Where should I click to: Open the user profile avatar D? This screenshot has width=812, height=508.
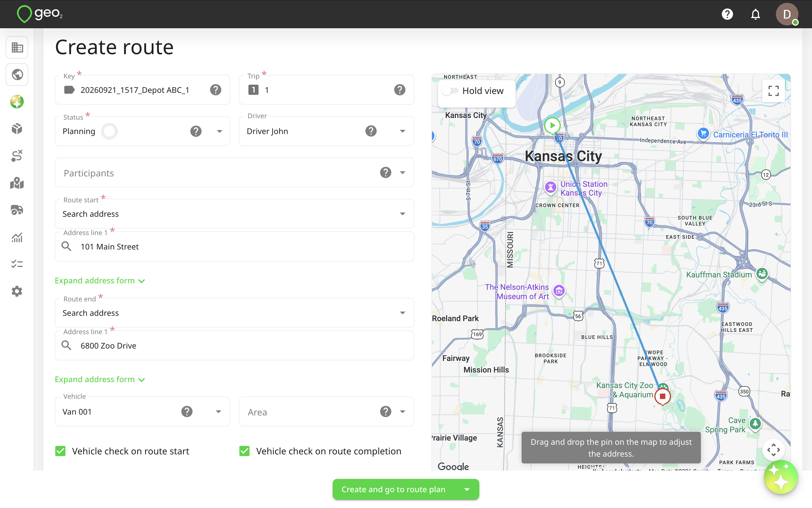787,14
